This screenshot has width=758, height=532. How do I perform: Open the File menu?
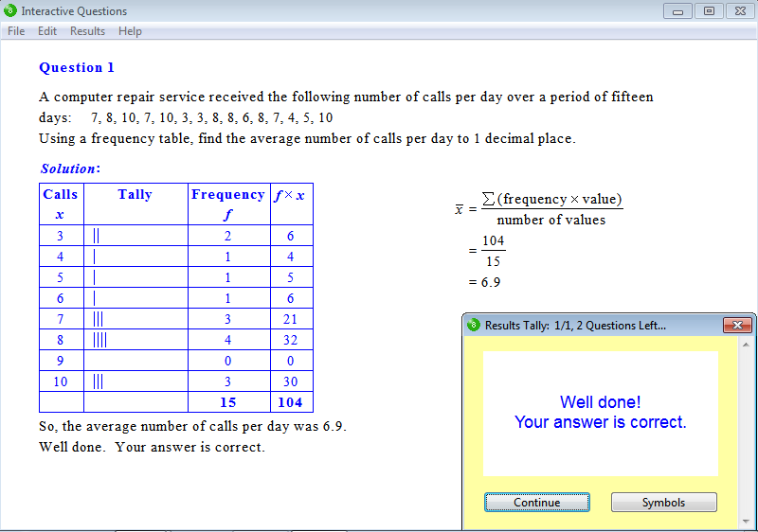click(x=16, y=31)
